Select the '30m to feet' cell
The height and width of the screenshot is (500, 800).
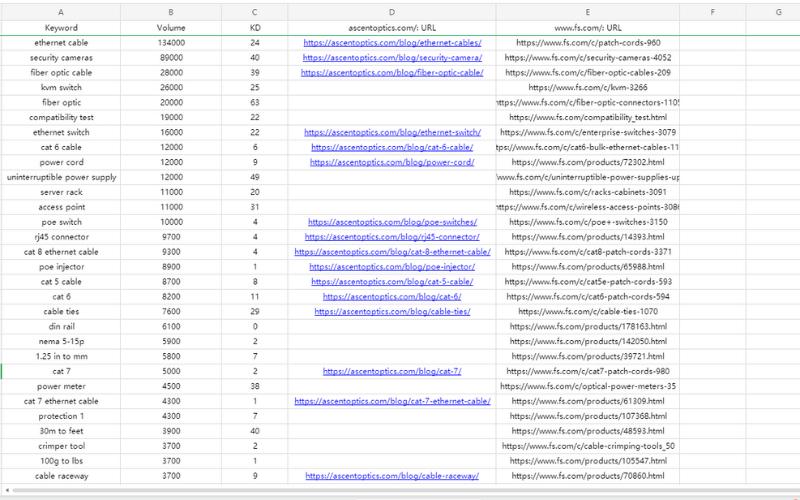pos(61,431)
